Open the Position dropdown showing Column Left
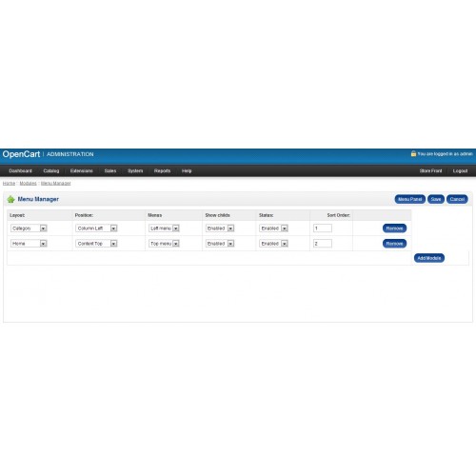 pos(96,228)
